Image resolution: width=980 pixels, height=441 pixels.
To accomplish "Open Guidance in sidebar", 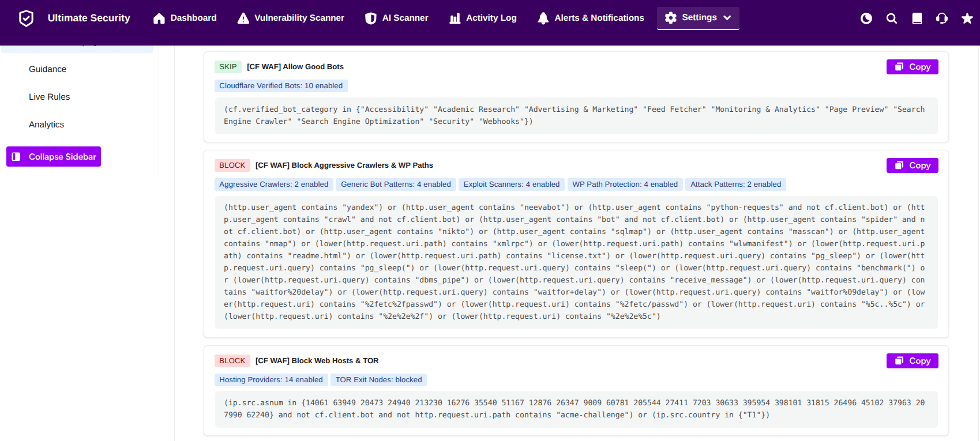I will click(48, 69).
